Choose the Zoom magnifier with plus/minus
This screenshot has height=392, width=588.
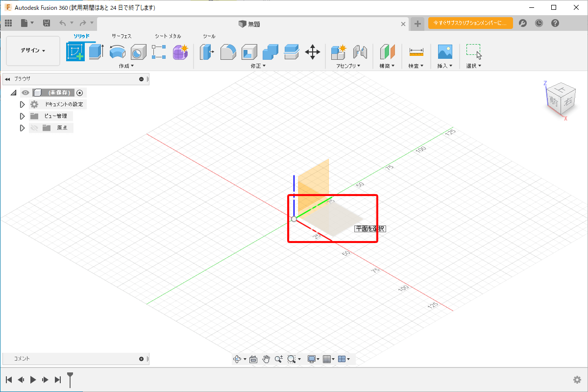279,359
